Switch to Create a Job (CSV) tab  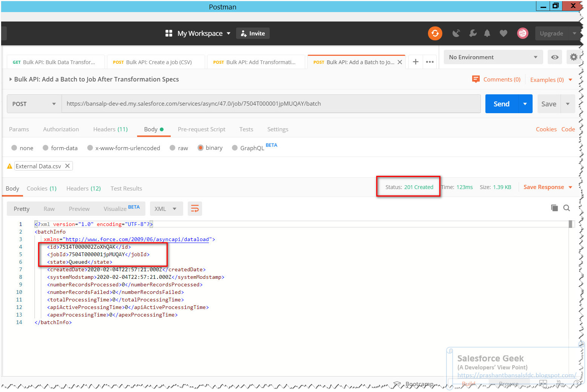(x=156, y=62)
